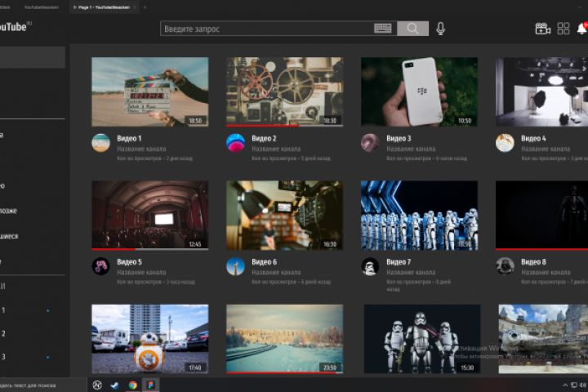Open notifications bell icon

click(x=582, y=29)
